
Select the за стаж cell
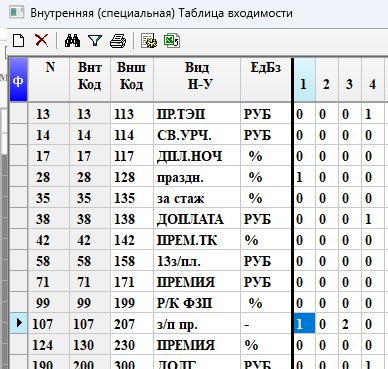coord(197,198)
